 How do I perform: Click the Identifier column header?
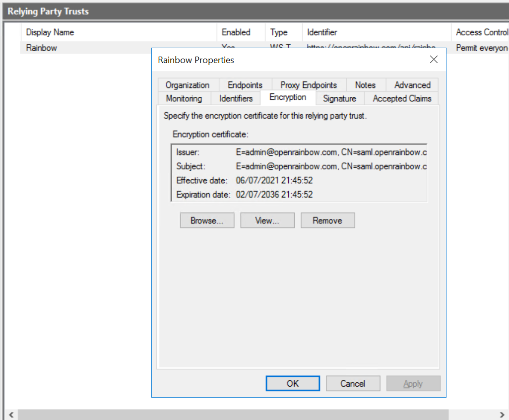tap(322, 32)
